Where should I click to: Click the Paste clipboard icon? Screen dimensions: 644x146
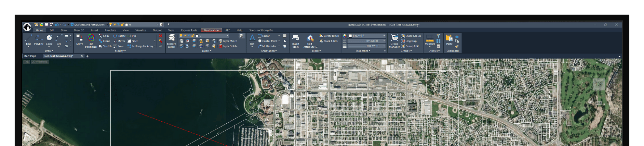click(x=449, y=40)
